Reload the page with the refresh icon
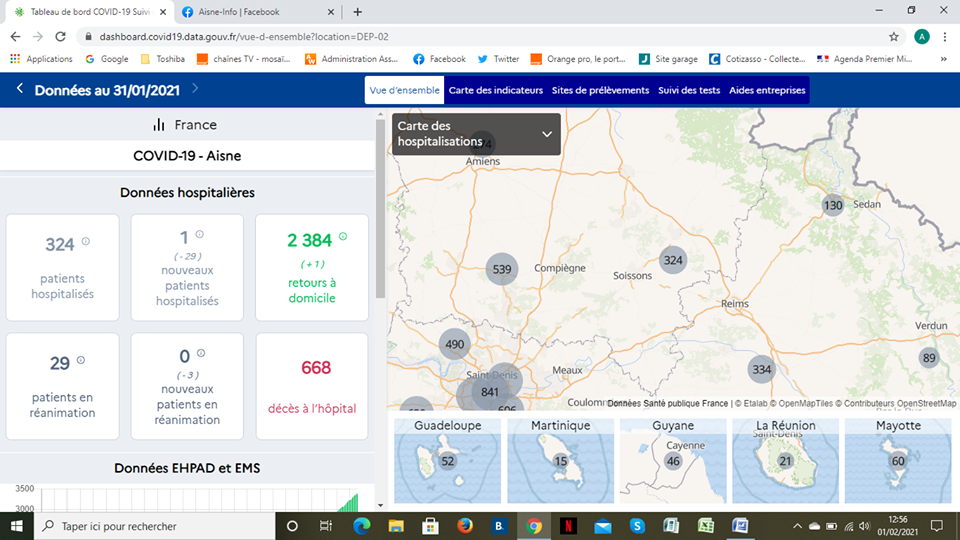Screen dimensions: 960x540 pyautogui.click(x=61, y=36)
